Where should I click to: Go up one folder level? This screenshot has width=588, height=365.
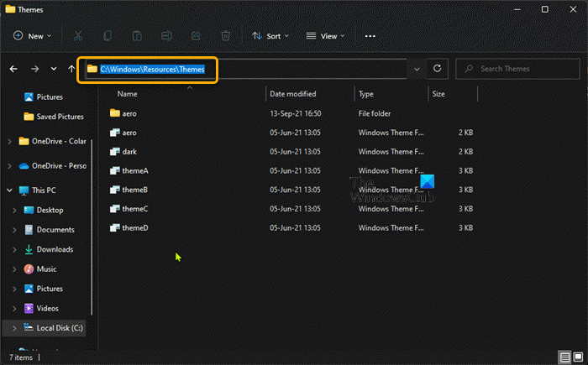(x=71, y=69)
